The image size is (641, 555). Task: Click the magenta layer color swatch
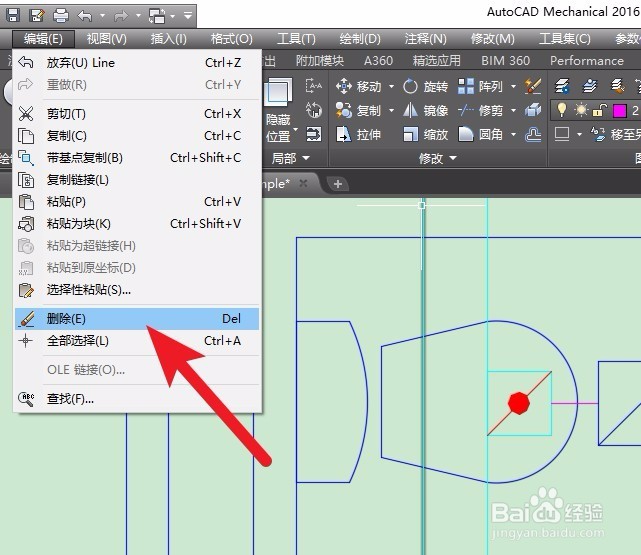click(x=619, y=111)
